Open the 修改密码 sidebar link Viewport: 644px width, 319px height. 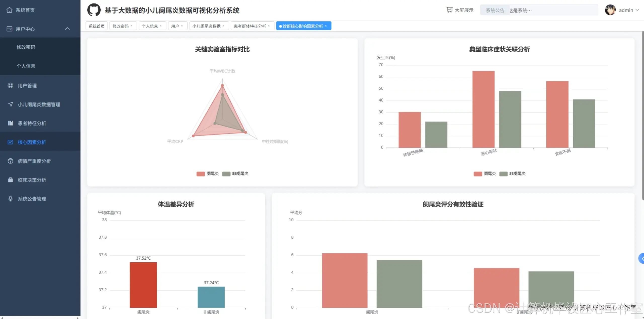(x=26, y=47)
